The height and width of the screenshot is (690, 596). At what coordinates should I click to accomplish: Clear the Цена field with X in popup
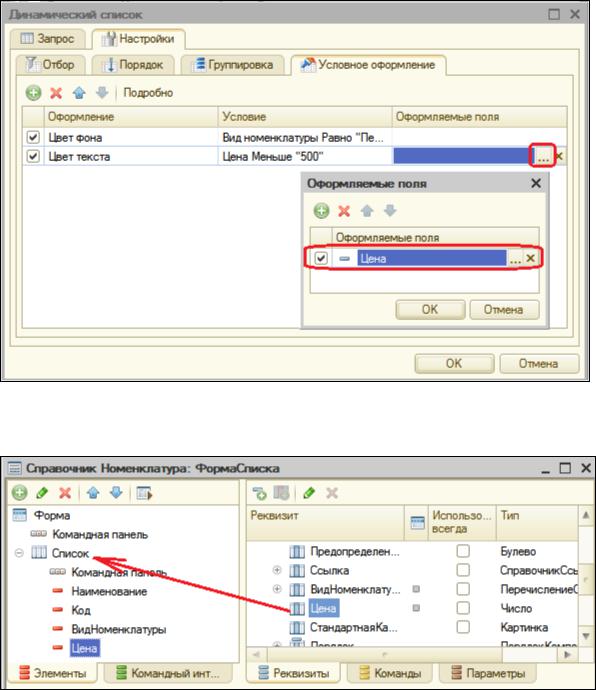[531, 258]
